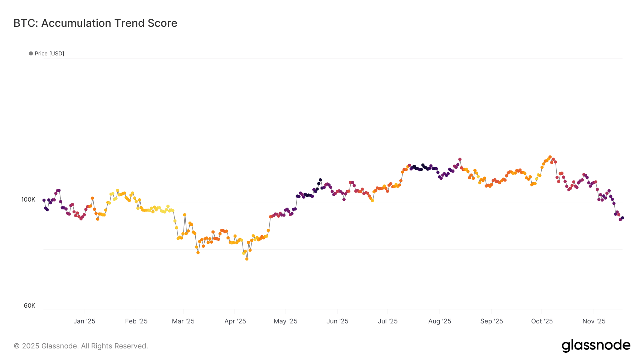This screenshot has height=362, width=644.
Task: Click the 100K y-axis label
Action: point(28,199)
